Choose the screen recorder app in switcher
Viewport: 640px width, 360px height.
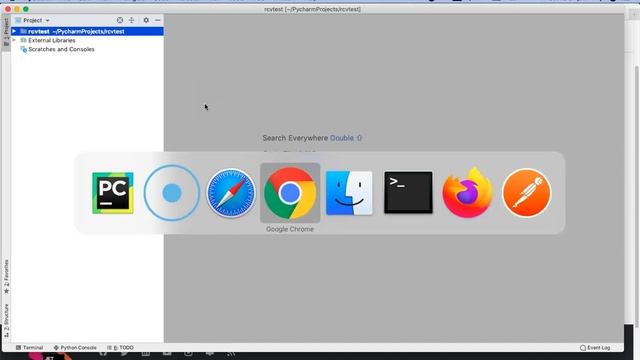coord(172,193)
